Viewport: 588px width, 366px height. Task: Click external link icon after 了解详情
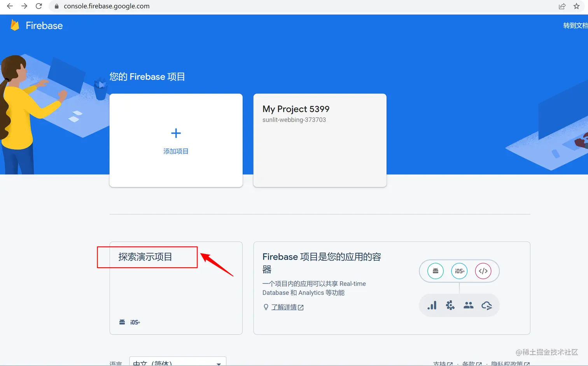tap(301, 307)
